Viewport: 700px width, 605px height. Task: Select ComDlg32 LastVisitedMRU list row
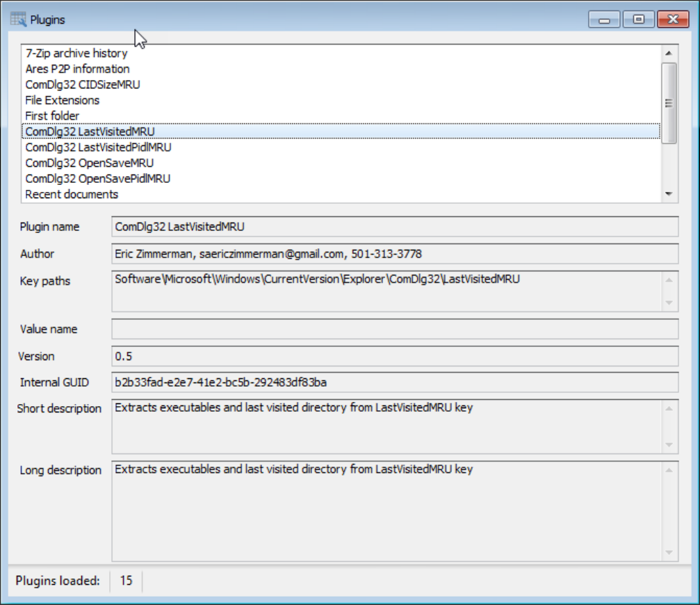click(x=341, y=131)
